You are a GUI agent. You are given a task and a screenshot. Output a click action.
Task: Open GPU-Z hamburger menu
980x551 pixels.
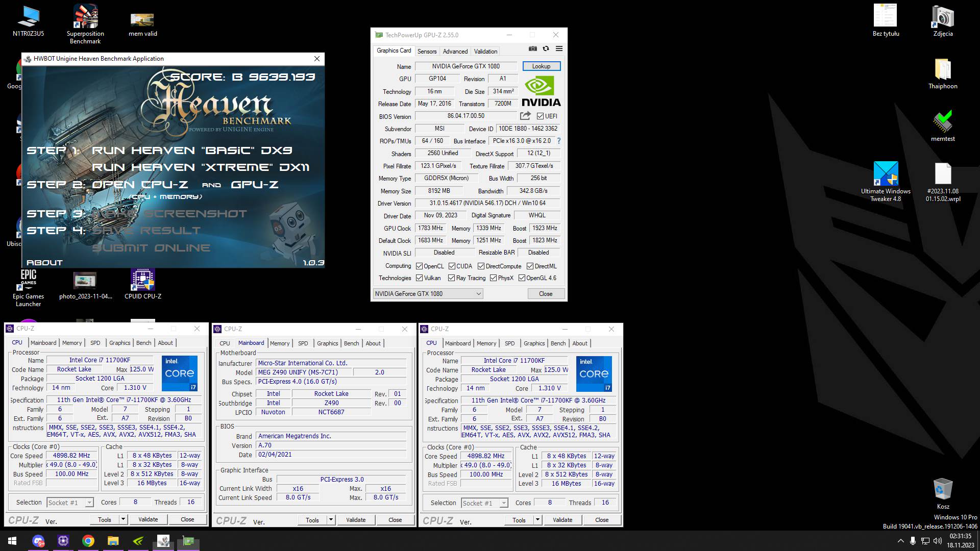[x=559, y=48]
